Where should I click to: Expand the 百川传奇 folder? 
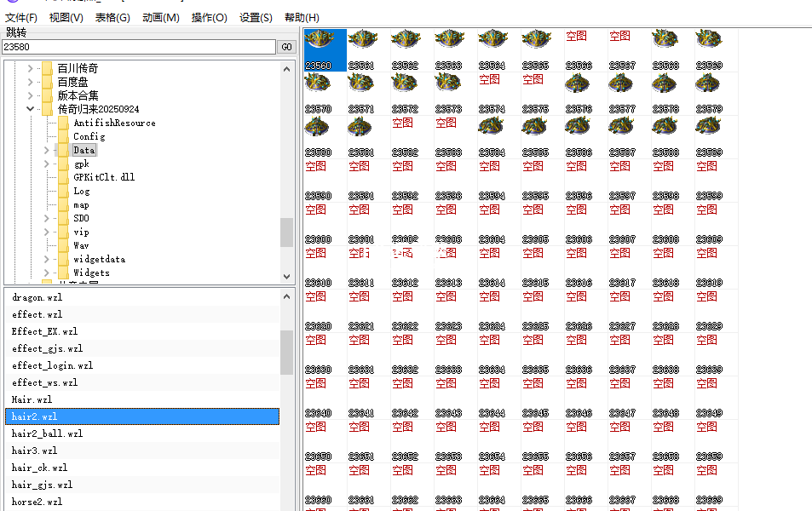point(31,68)
